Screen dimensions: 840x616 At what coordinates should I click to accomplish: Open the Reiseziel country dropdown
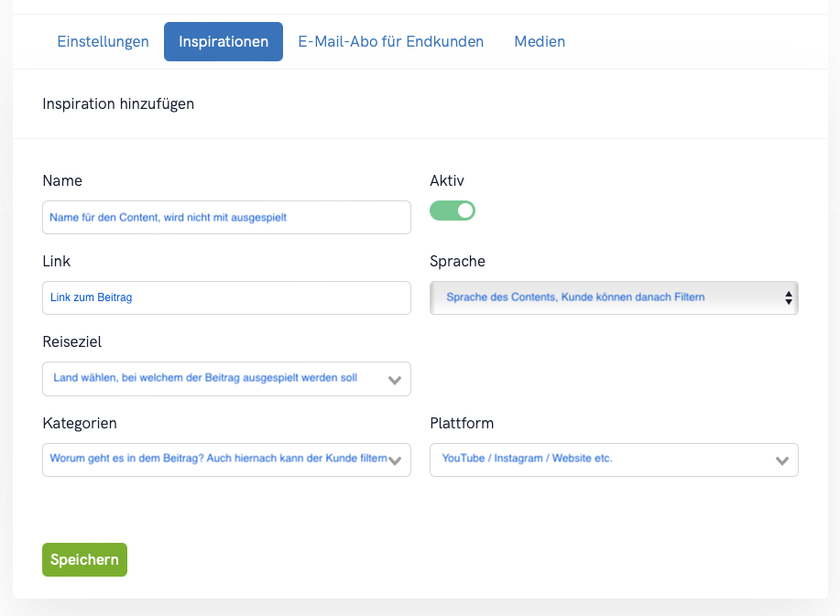click(226, 379)
